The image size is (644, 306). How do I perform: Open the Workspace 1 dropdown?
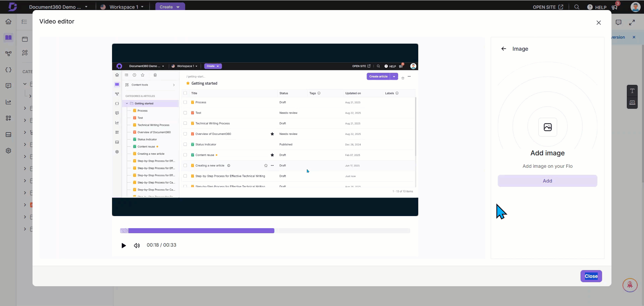tap(122, 7)
